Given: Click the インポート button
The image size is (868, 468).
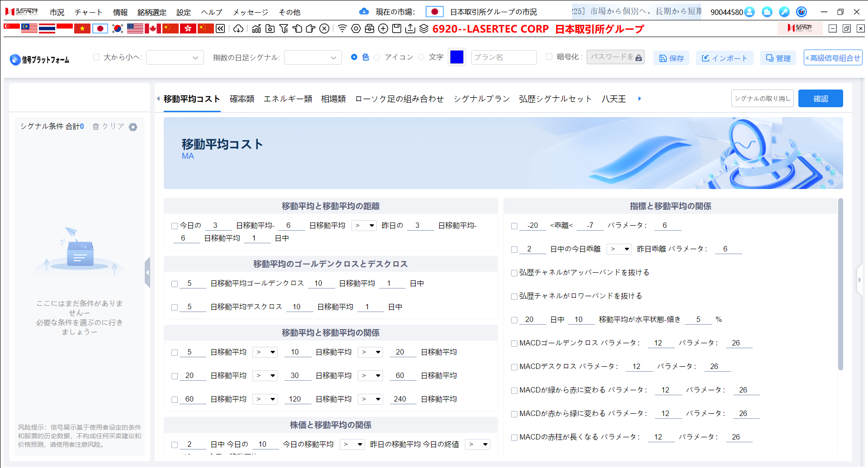Looking at the screenshot, I should 725,58.
